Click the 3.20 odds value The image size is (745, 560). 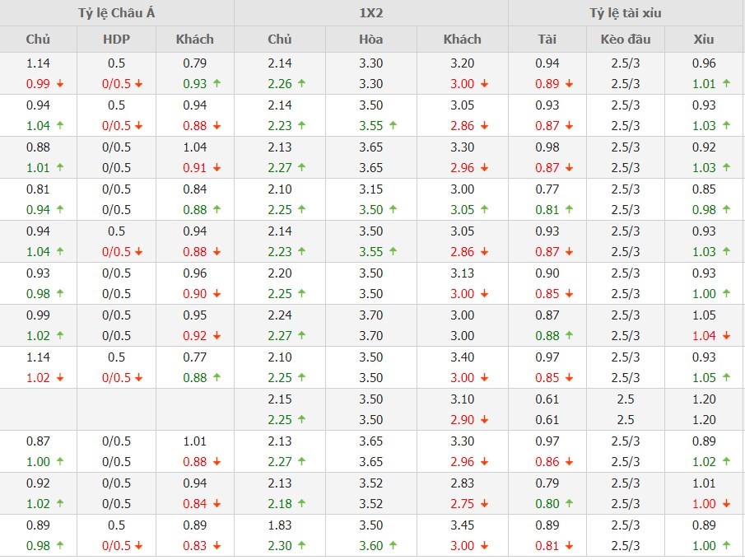click(x=463, y=63)
